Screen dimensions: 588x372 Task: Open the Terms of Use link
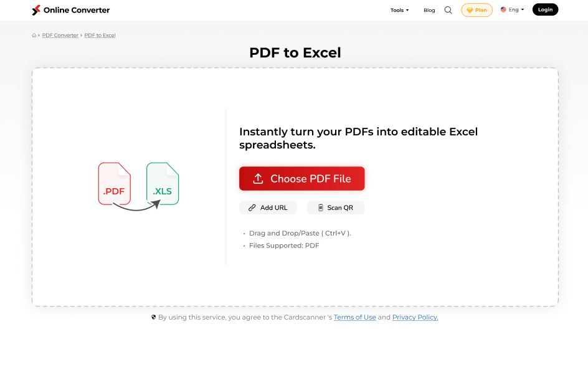[354, 317]
